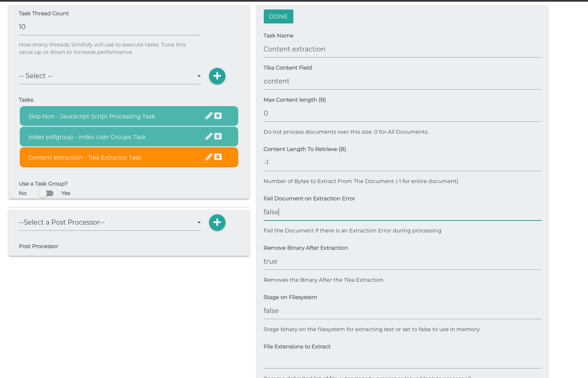Remove the index pdfgroup task
This screenshot has width=588, height=378.
[x=218, y=137]
